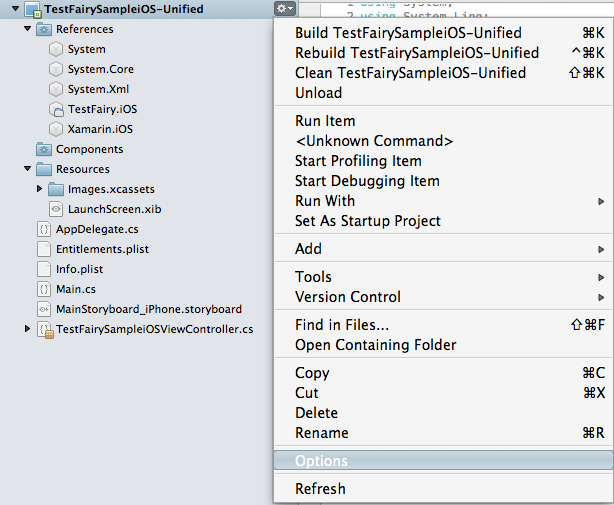Choose Set As Startup Project
Screen dimensions: 614x505
[367, 221]
